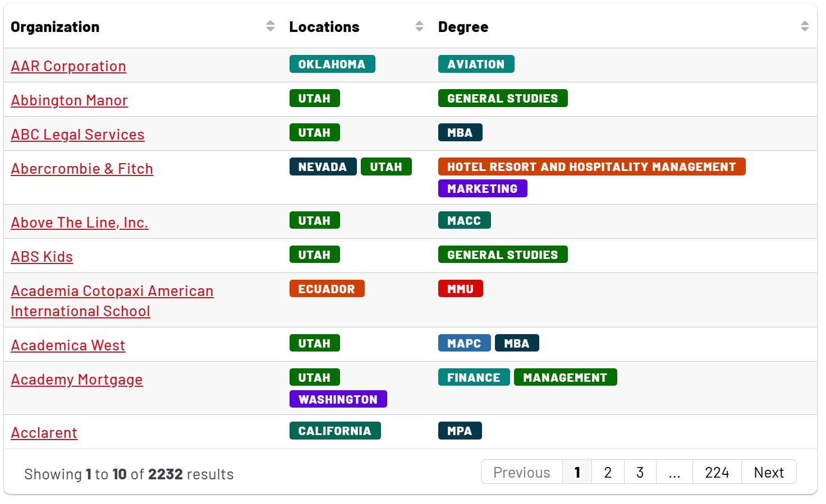Go to the Next results page

pyautogui.click(x=768, y=473)
